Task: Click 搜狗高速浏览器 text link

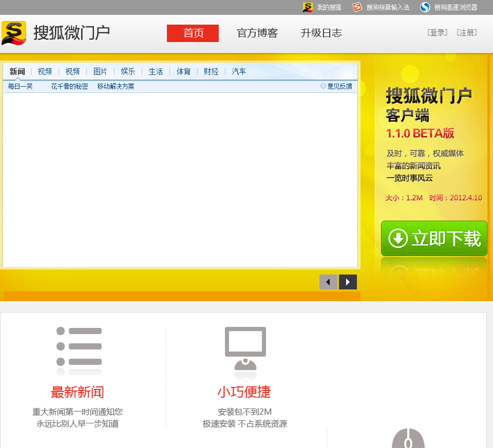Action: point(456,7)
